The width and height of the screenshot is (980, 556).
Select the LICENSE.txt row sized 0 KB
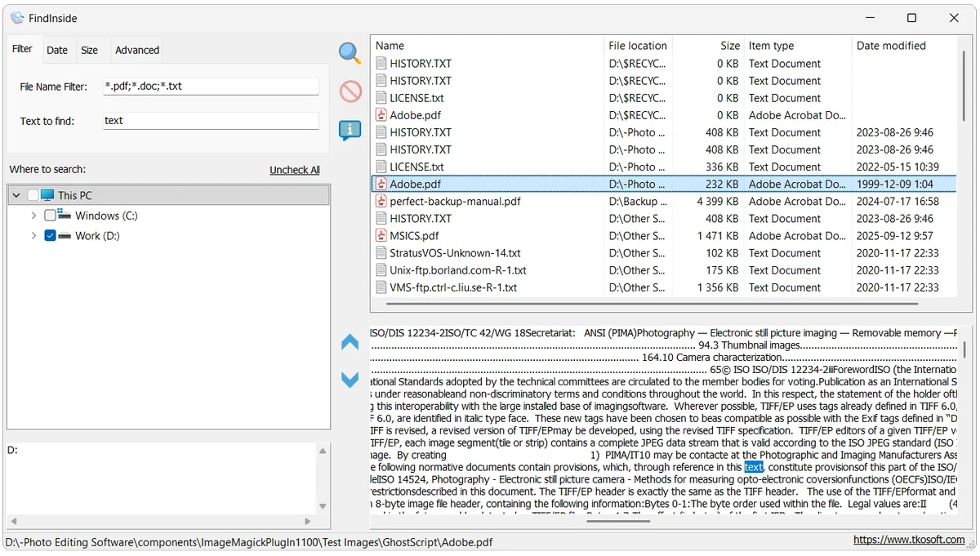[666, 98]
